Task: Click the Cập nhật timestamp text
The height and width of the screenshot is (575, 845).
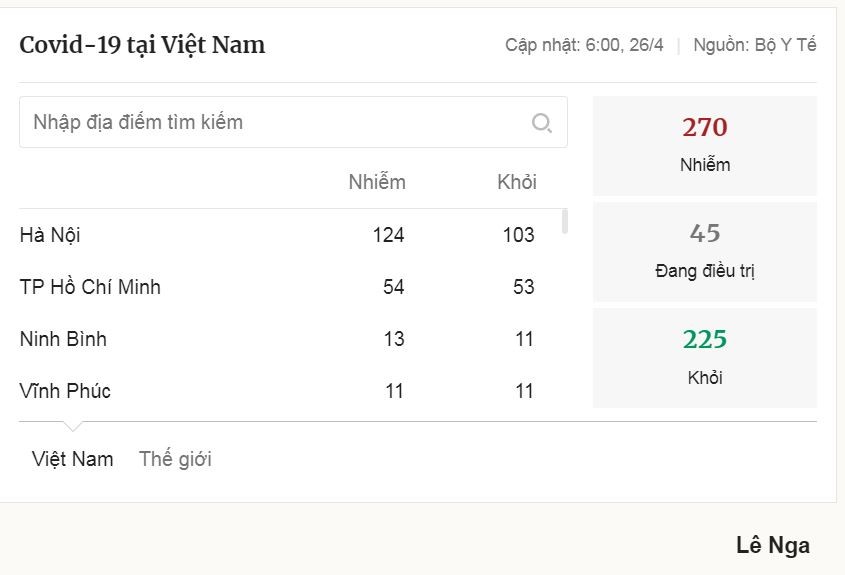Action: pos(584,45)
